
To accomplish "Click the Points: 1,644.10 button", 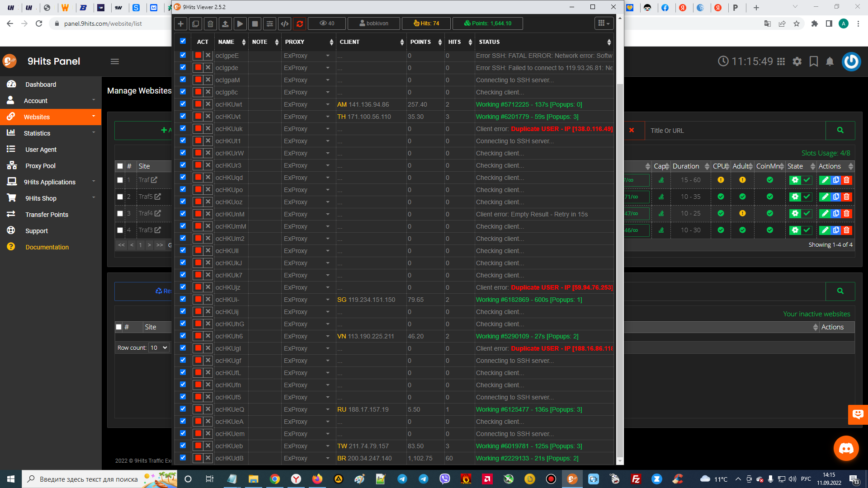I will (x=488, y=23).
